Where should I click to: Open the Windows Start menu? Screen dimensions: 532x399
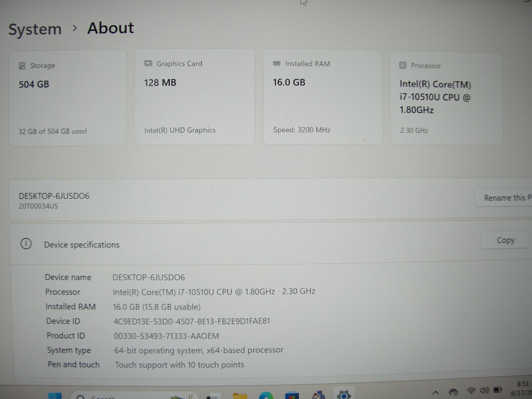click(55, 396)
